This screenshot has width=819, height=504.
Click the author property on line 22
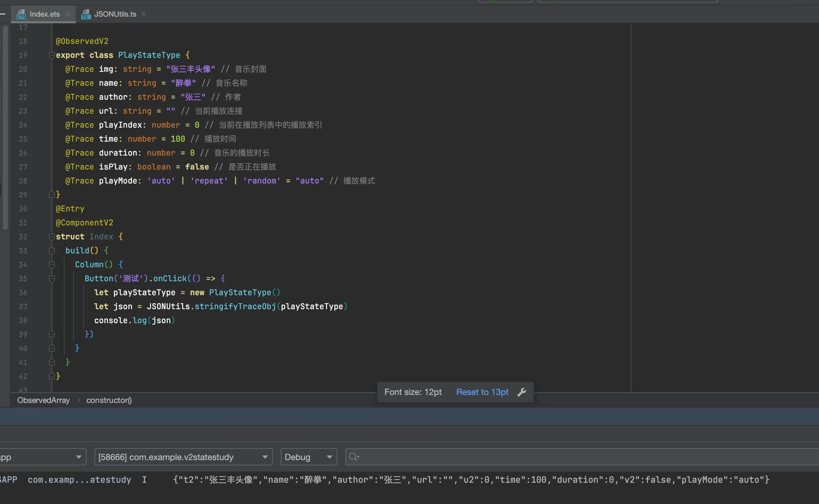[x=113, y=97]
